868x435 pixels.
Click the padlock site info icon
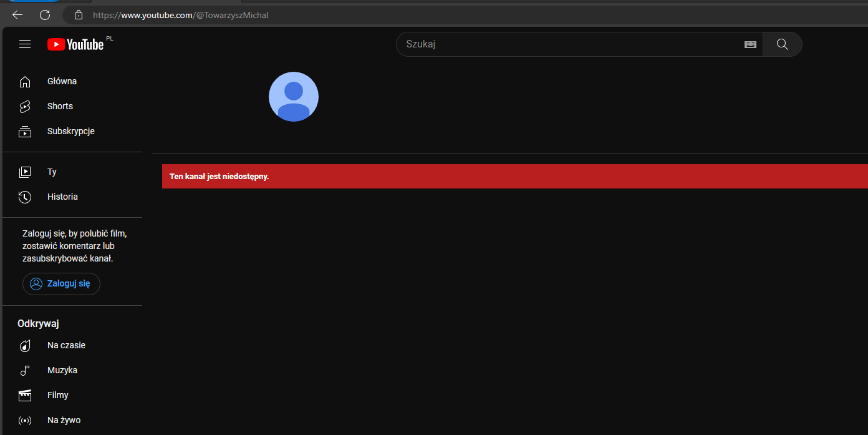pyautogui.click(x=78, y=15)
